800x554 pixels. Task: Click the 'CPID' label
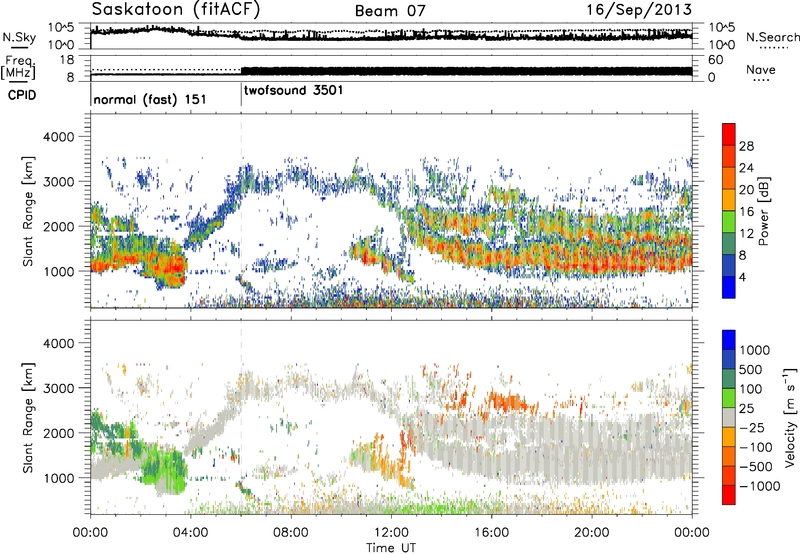click(22, 95)
